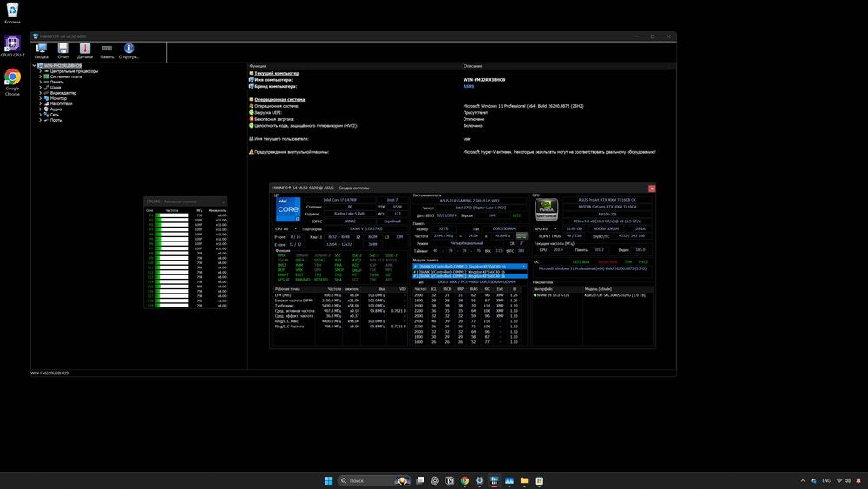Open Chrome from the taskbar

point(464,480)
